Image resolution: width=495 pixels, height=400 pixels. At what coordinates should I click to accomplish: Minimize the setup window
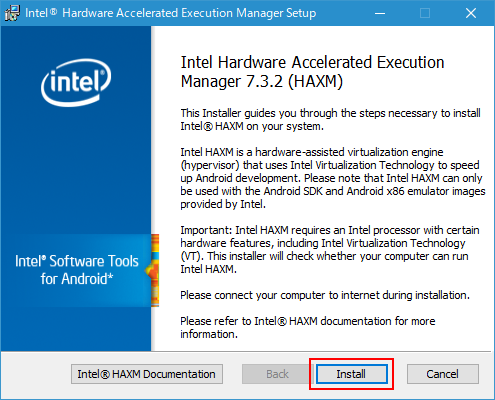click(x=380, y=13)
